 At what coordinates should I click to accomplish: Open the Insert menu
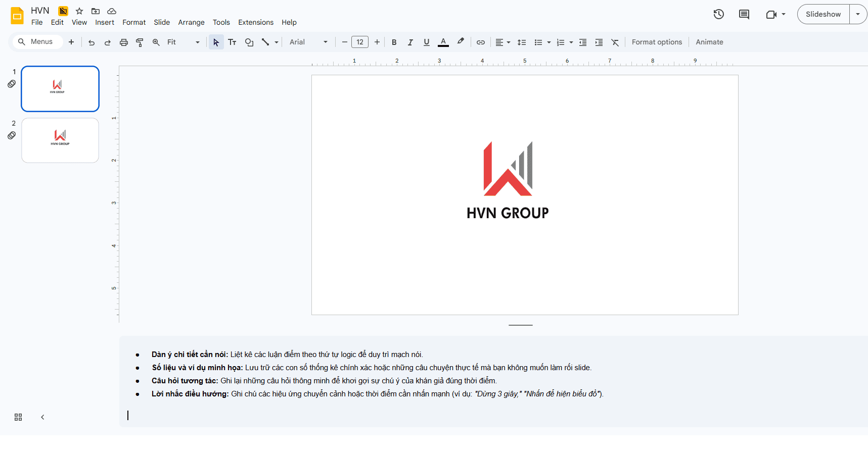[x=105, y=22]
